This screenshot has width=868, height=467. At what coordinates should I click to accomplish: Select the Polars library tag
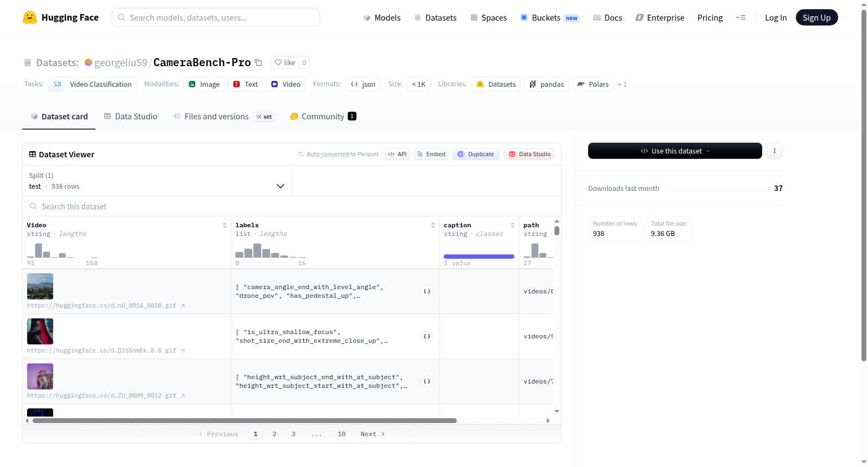[593, 84]
